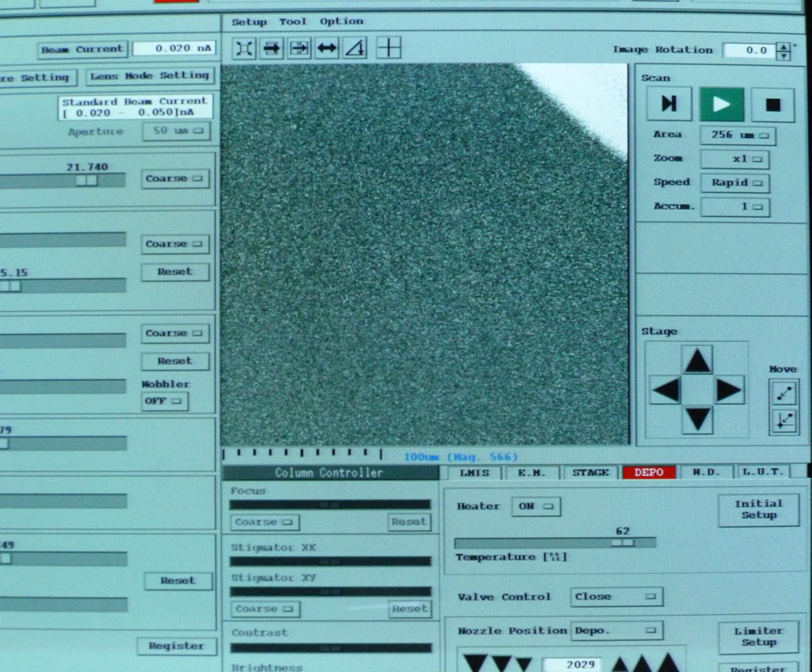Click the double-headed horizontal arrow icon
812x672 pixels.
(x=327, y=48)
